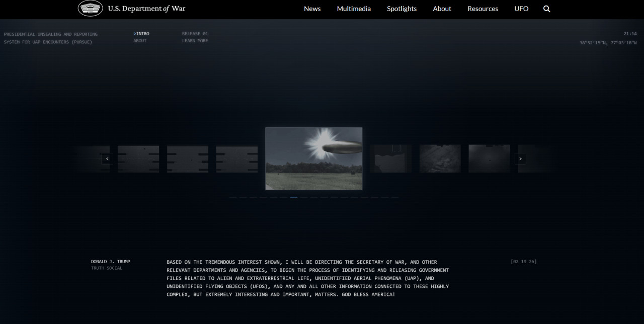Click the DONALD J. TRUMP attribution text
Image resolution: width=644 pixels, height=324 pixels.
[111, 262]
